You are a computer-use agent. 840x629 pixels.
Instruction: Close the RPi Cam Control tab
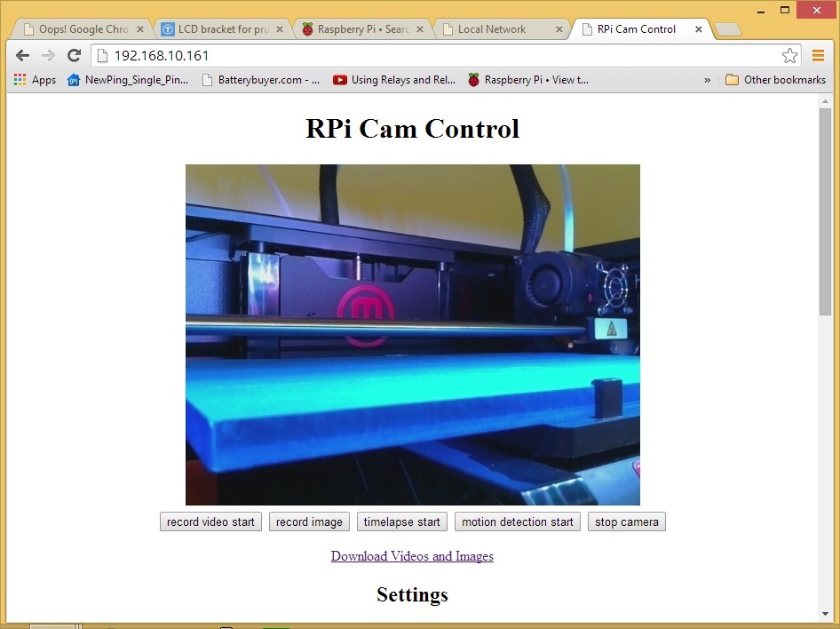click(699, 29)
